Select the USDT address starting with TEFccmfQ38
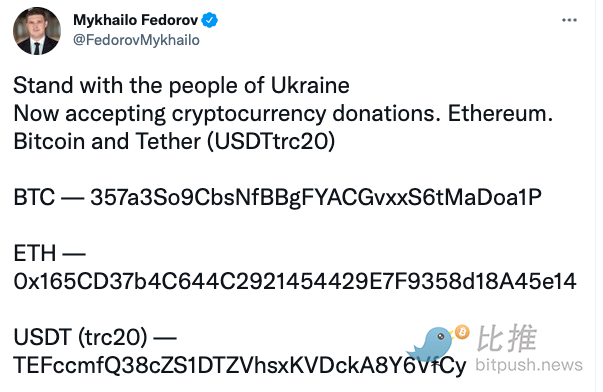Image resolution: width=603 pixels, height=392 pixels. click(x=240, y=365)
